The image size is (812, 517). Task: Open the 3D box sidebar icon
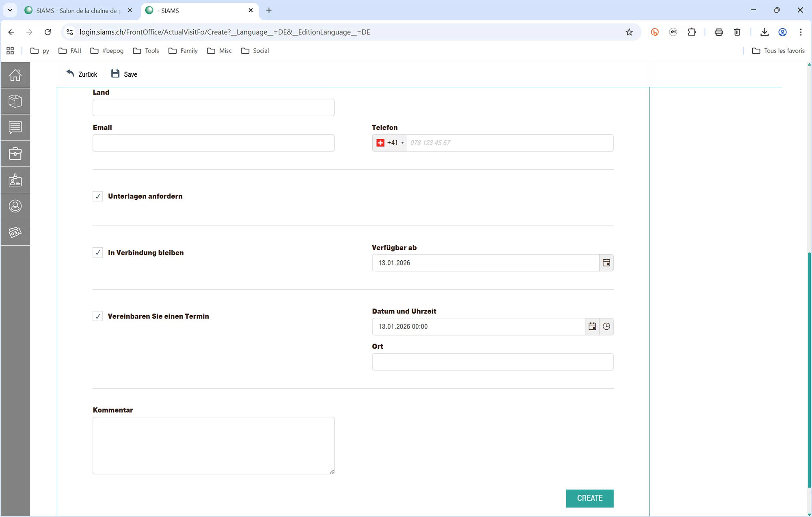pyautogui.click(x=15, y=101)
